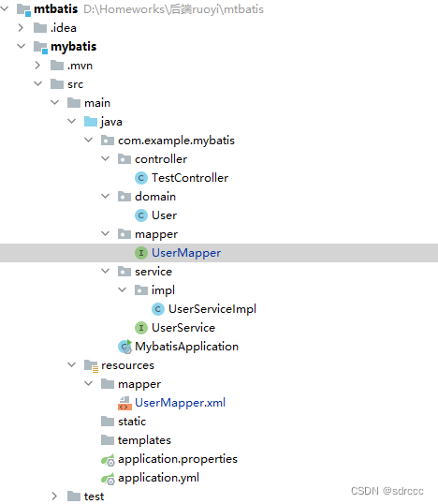Click the application.yml Spring config icon
Screen dimensions: 438x504
(x=108, y=479)
